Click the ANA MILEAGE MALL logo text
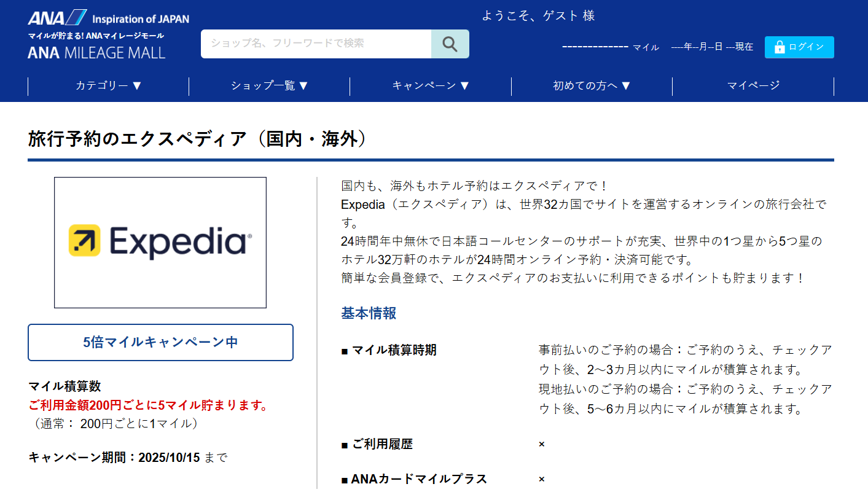868x500 pixels. pos(96,53)
